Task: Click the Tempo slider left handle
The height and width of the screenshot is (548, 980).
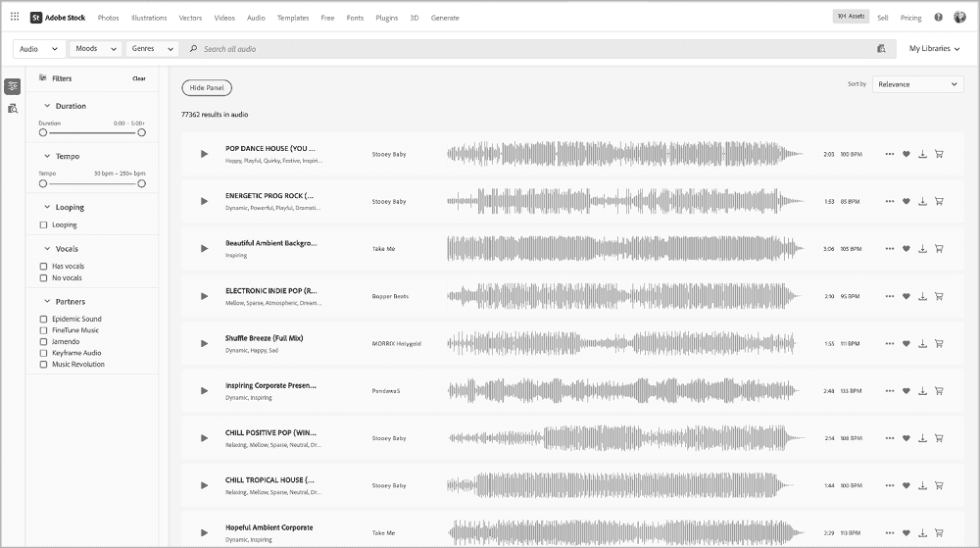Action: click(x=42, y=183)
